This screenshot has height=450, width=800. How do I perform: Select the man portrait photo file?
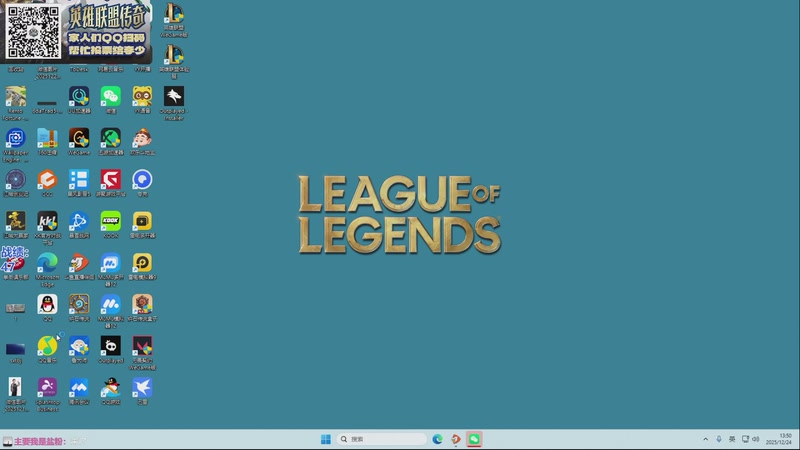tap(15, 388)
